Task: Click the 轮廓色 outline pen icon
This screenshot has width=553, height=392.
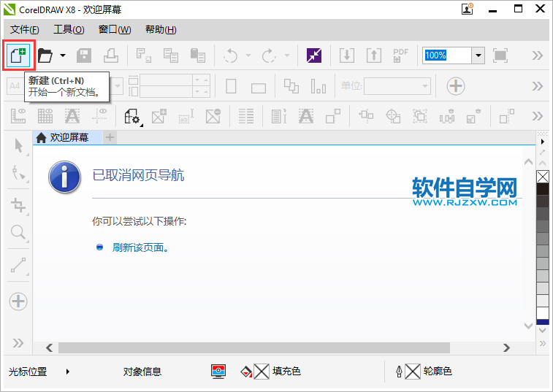Action: point(399,372)
